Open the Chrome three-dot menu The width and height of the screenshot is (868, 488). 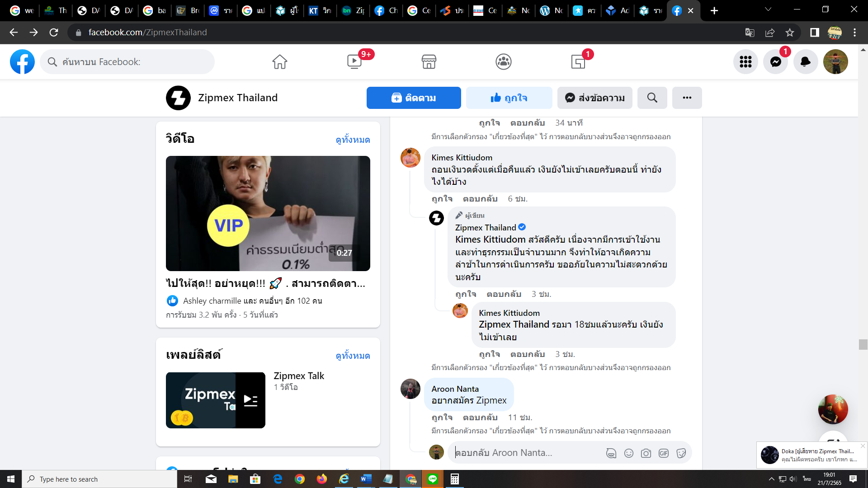854,33
